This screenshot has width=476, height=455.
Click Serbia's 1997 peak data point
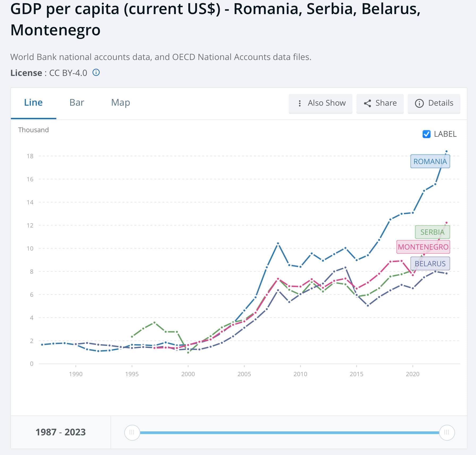click(154, 323)
